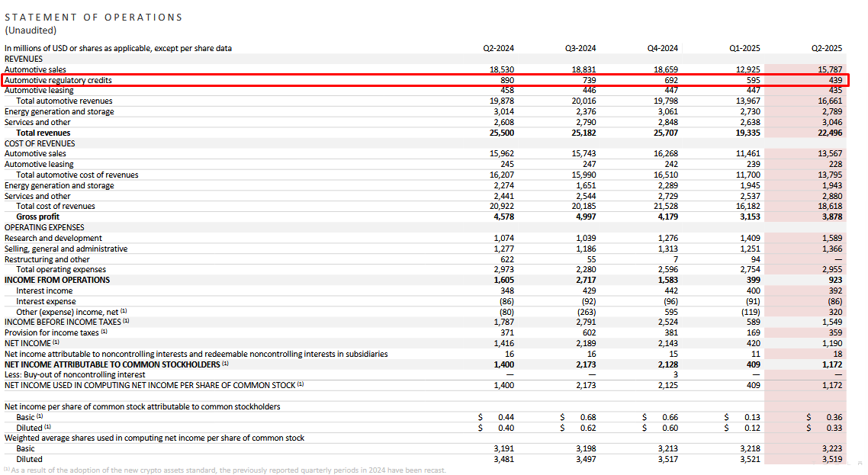Click the 890 regulatory credits value
868x475 pixels.
point(507,80)
